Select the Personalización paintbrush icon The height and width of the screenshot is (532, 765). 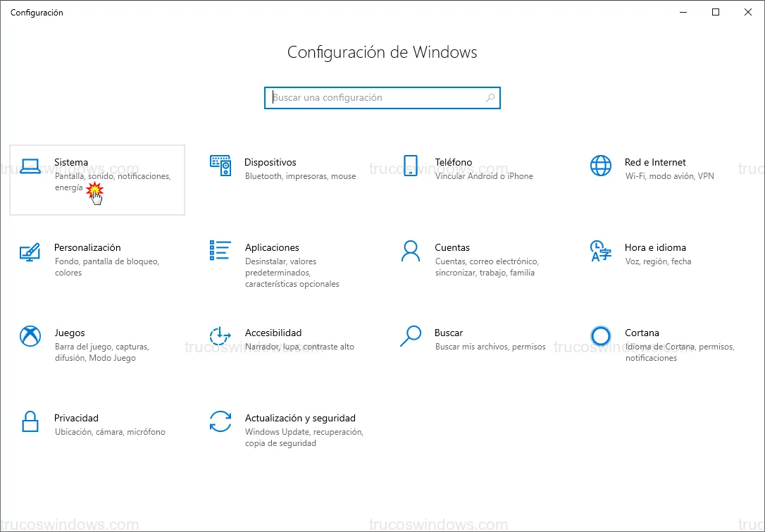[x=30, y=251]
